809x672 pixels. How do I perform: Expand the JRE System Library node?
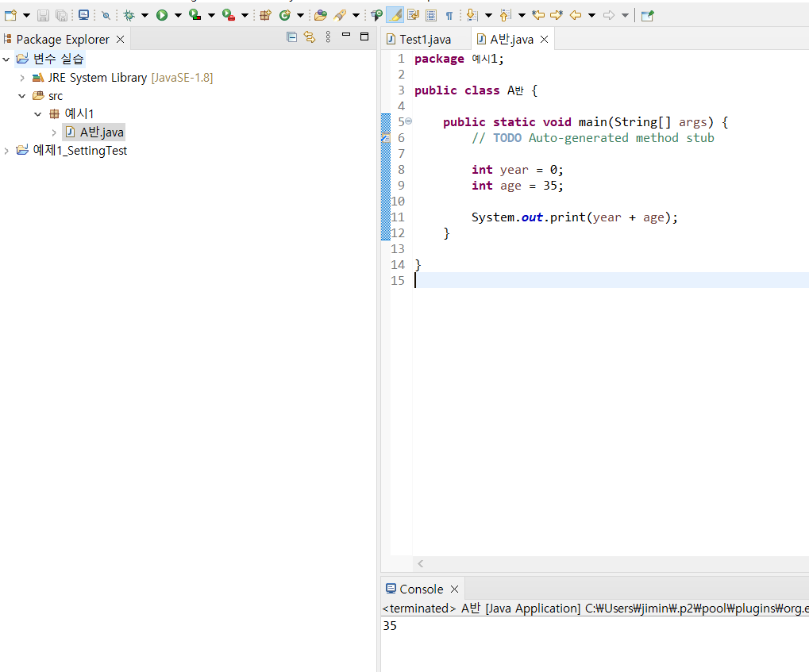21,78
